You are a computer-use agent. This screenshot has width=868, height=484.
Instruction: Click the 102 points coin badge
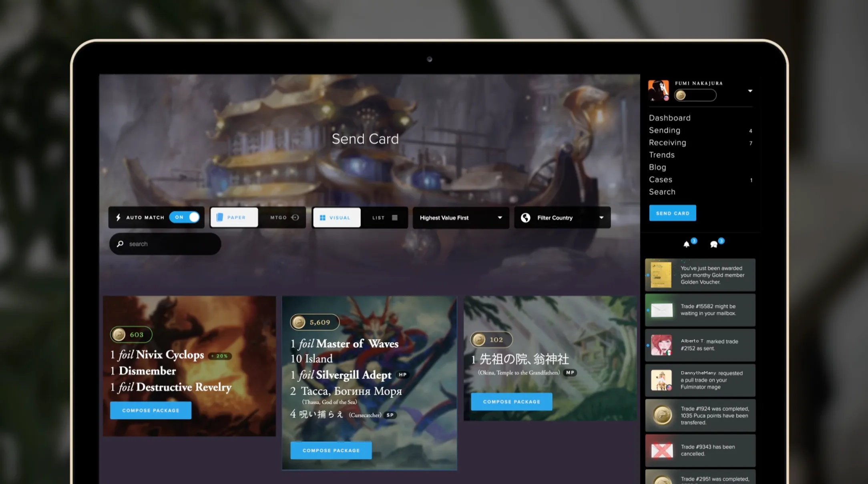[x=491, y=340]
